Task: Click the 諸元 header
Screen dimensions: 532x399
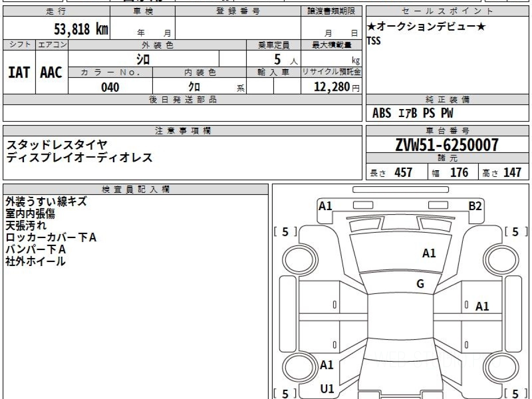Action: coord(448,158)
